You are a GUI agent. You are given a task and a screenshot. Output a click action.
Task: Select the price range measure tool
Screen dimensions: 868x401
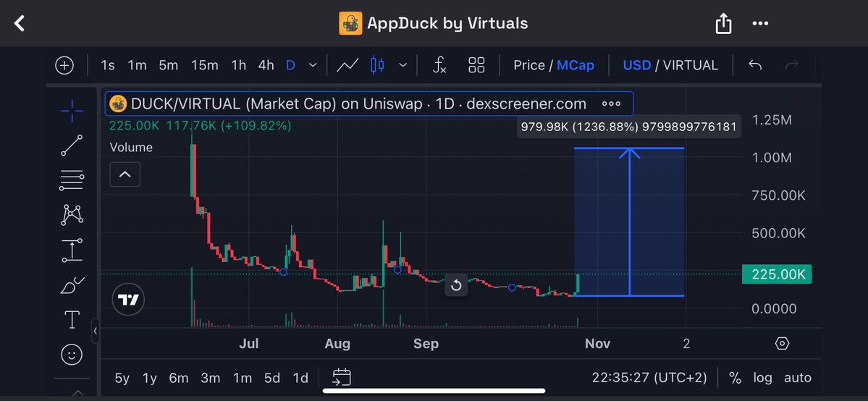coord(72,250)
